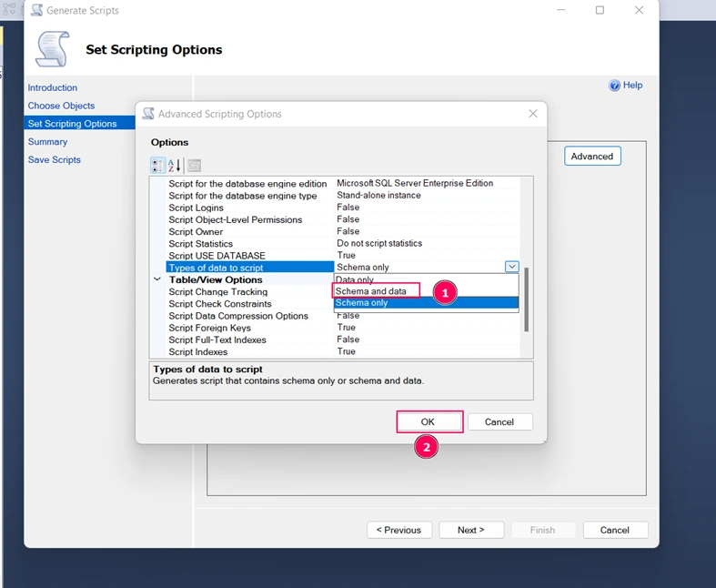Select the Script Check Constraints row

250,304
